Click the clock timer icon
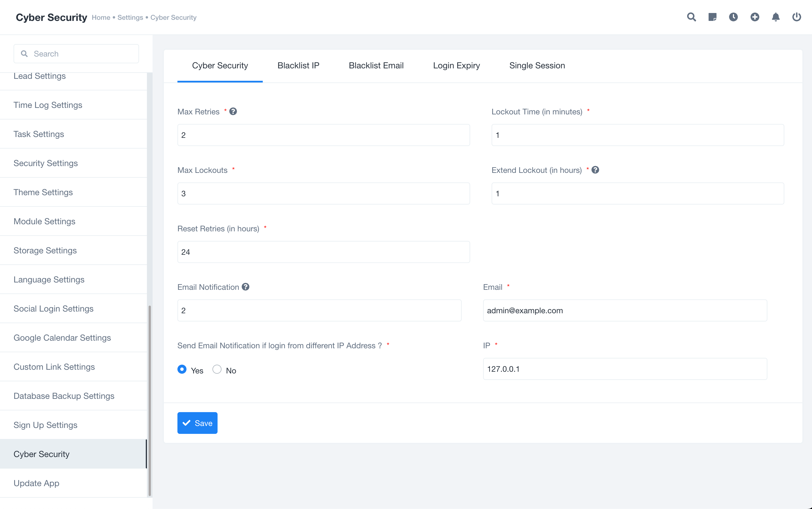The image size is (812, 509). (733, 17)
